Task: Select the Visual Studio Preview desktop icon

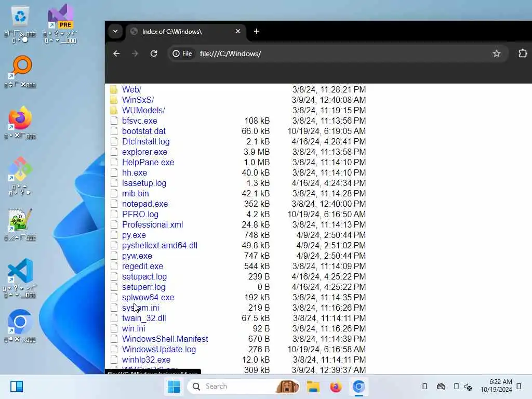Action: 60,24
